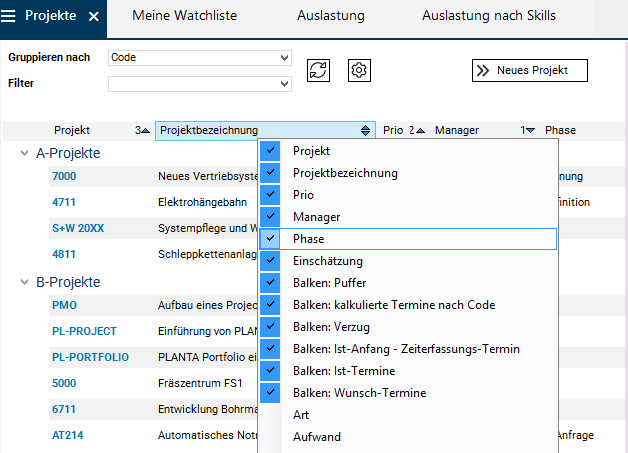Click the Phase column header

(x=560, y=131)
